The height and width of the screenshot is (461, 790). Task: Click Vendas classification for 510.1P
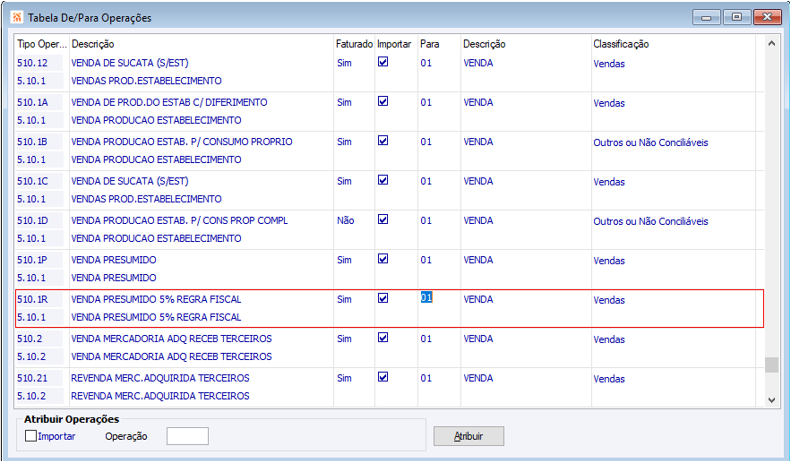(x=609, y=260)
